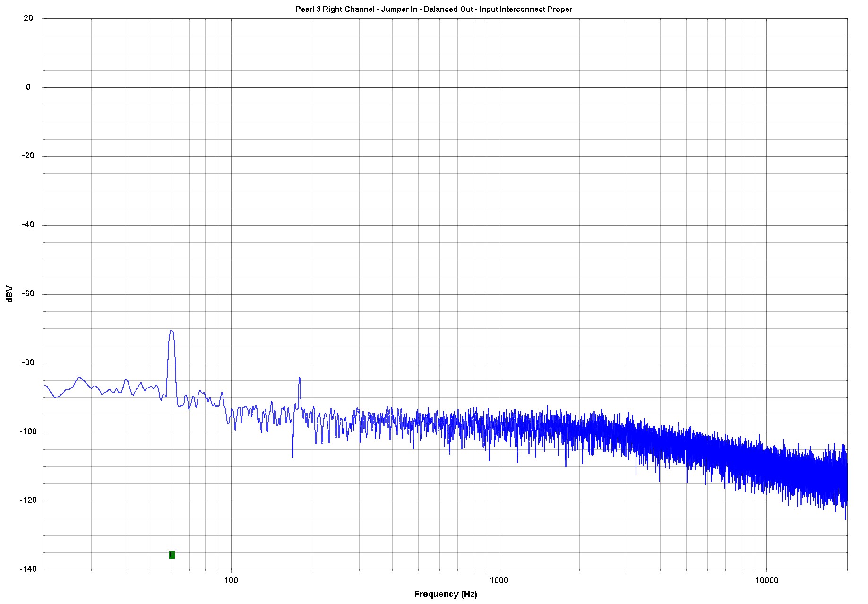Click the "-40" y-axis tick label

click(x=27, y=225)
